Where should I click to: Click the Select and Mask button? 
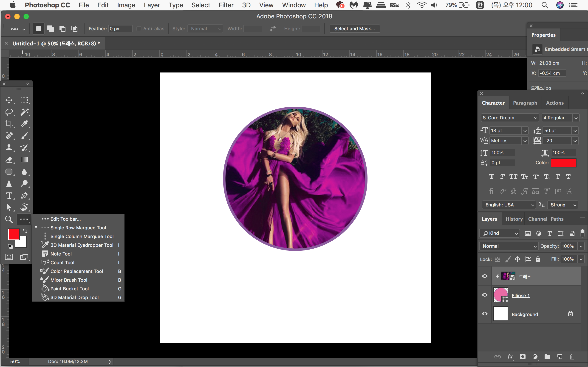click(x=354, y=29)
